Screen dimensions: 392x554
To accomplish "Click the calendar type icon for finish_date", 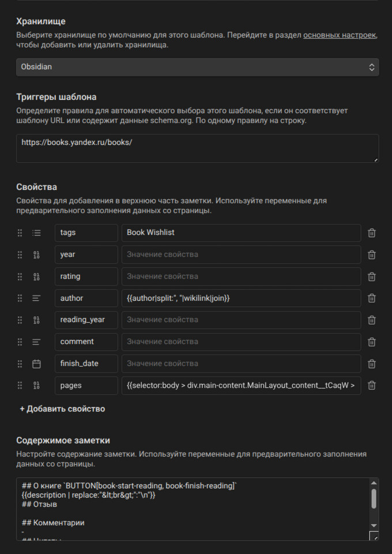I will [x=36, y=364].
